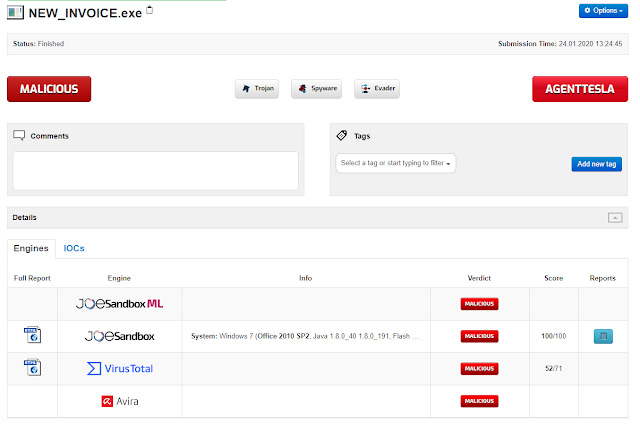Click the MALICIOUS verdict badge at top

(x=49, y=89)
